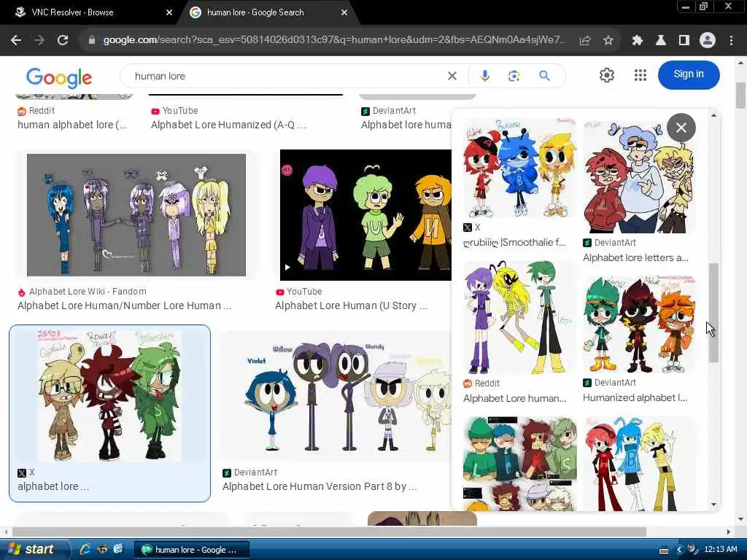Open side panel X Smoothalie image
This screenshot has width=747, height=560.
[519, 168]
